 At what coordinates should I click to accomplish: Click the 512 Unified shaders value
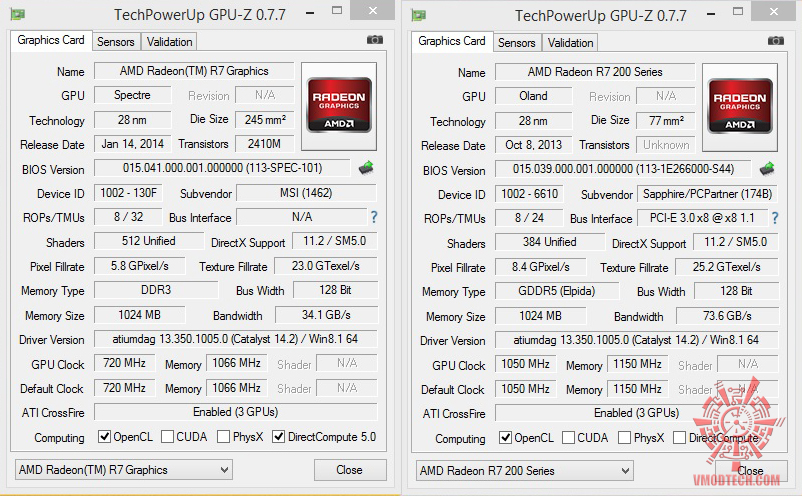click(149, 241)
